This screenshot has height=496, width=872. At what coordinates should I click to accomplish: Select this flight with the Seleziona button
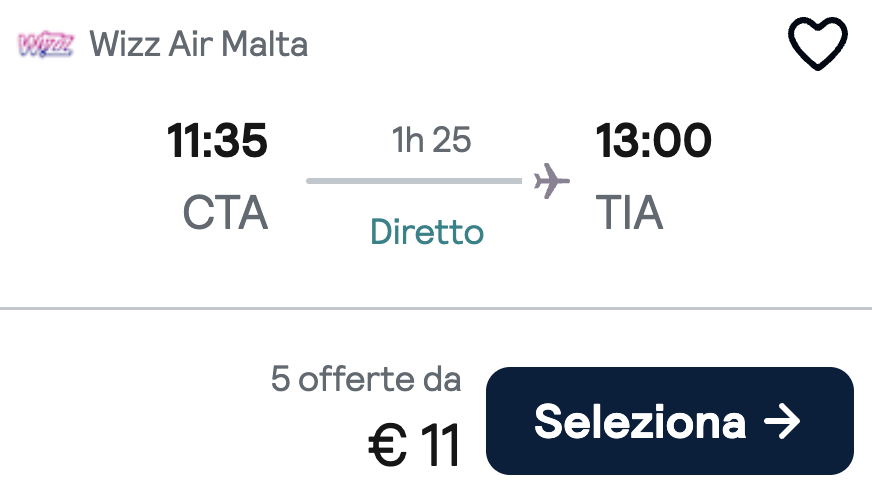(x=670, y=421)
